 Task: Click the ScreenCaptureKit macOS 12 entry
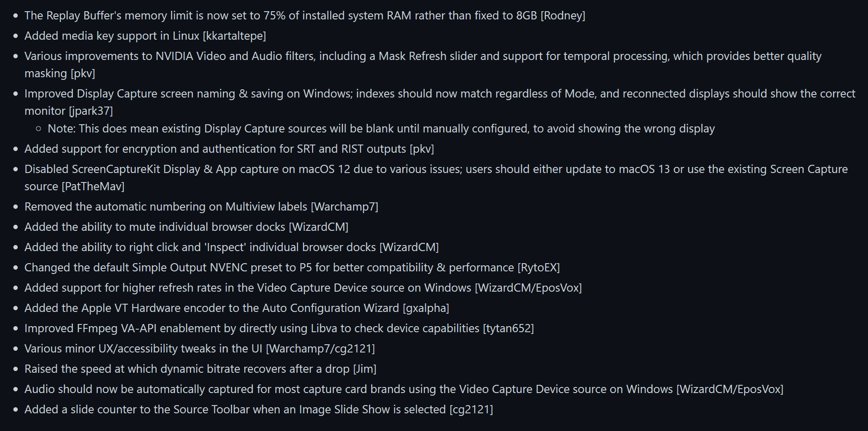[x=436, y=178]
